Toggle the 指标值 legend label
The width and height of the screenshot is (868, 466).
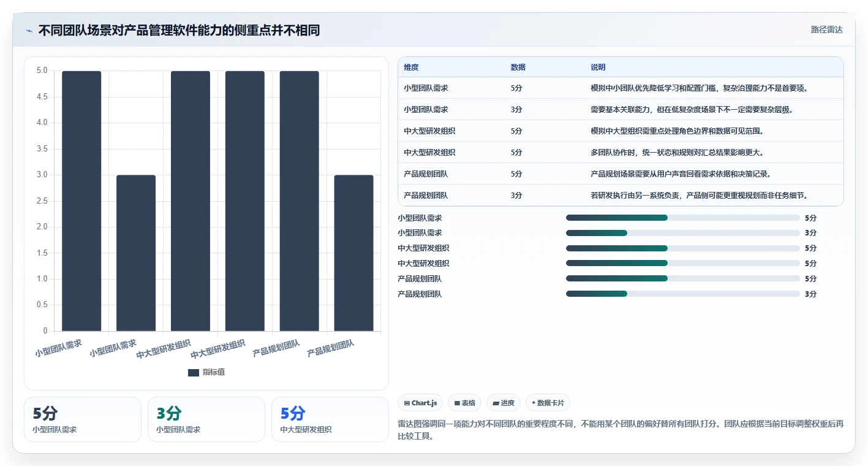point(214,372)
